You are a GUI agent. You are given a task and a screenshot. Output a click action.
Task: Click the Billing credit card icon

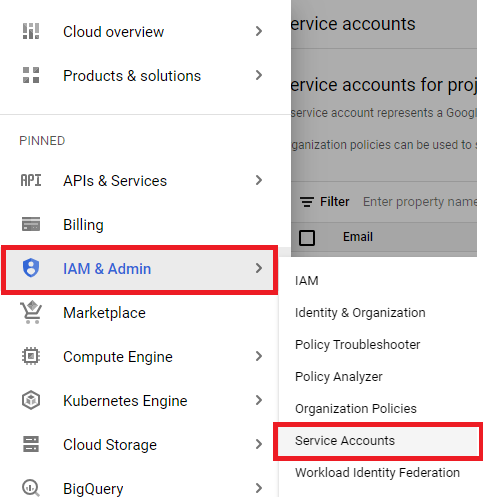(31, 224)
